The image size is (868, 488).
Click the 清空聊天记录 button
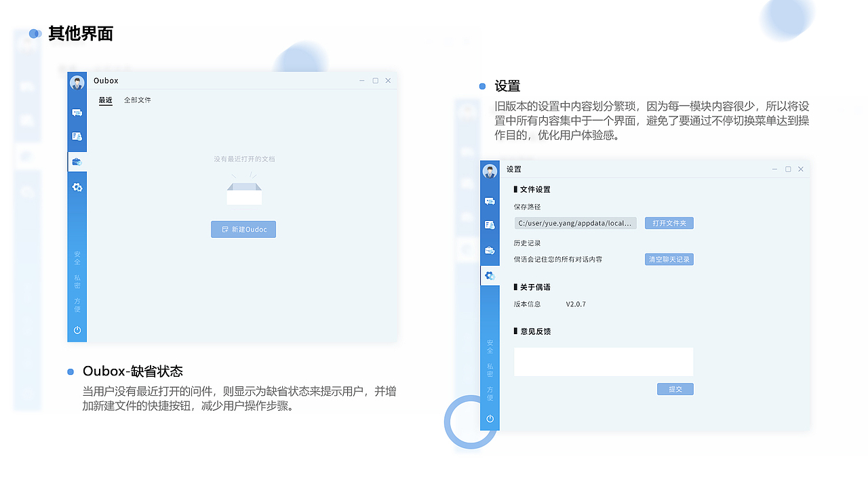(669, 259)
